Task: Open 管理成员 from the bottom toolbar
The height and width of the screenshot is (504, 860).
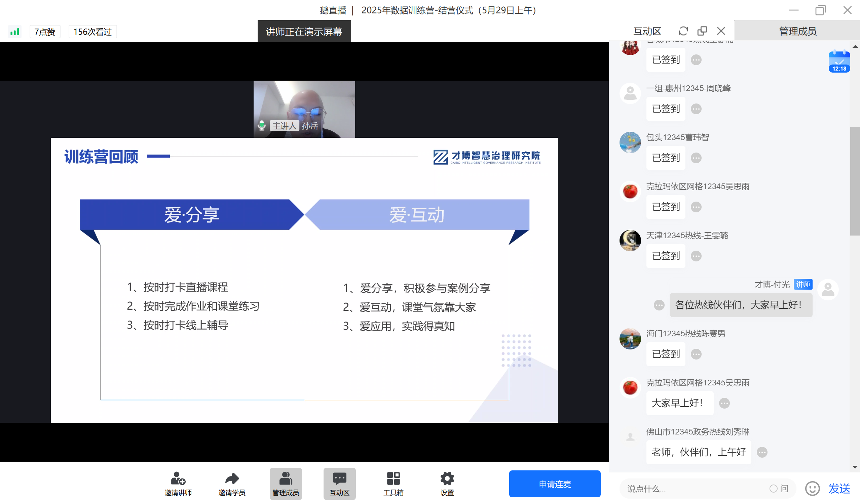Action: pos(285,483)
